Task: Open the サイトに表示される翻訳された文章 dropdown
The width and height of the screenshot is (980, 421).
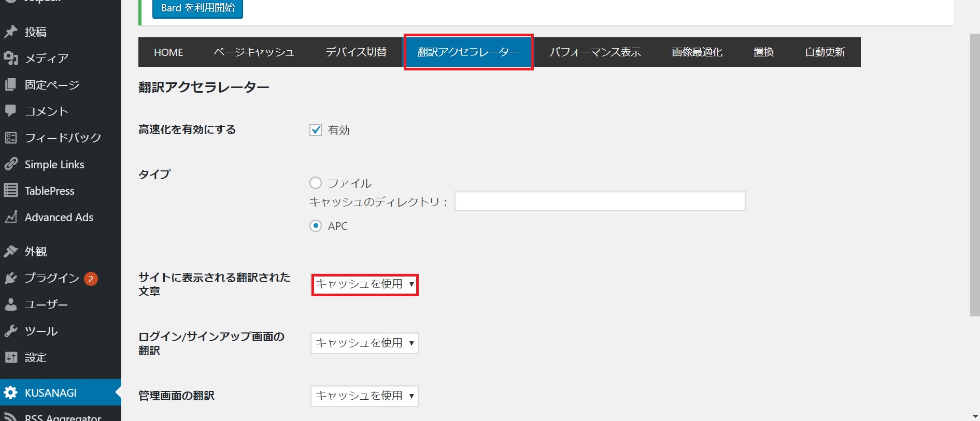Action: tap(365, 284)
